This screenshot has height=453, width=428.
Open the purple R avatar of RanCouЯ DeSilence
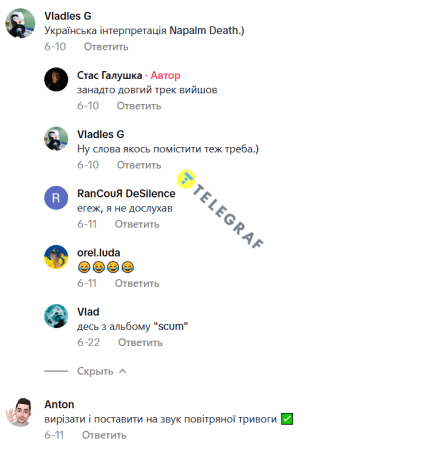pos(56,198)
